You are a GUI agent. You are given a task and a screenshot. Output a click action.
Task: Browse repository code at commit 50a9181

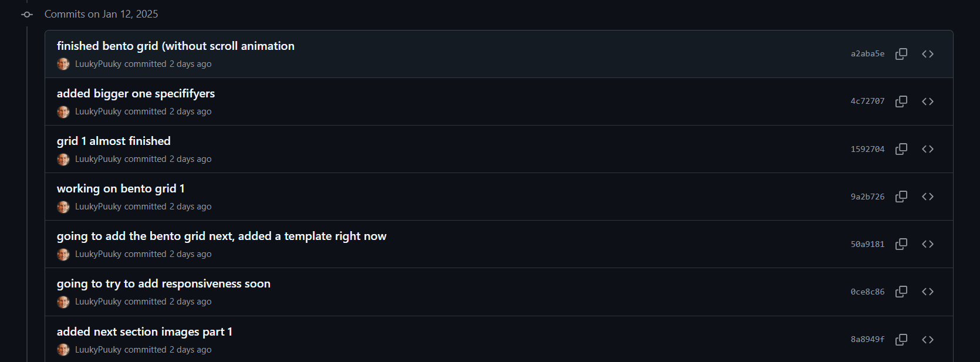927,243
